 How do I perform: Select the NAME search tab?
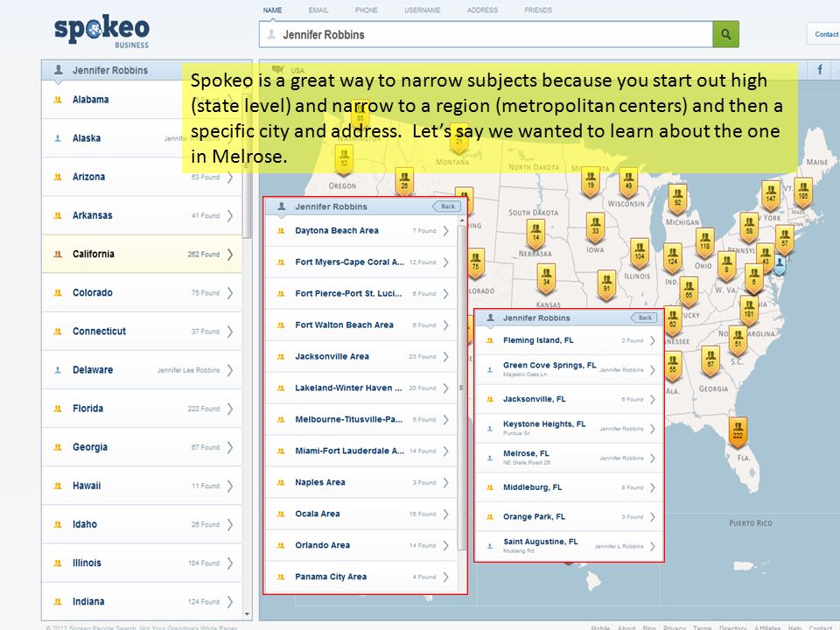[x=272, y=10]
